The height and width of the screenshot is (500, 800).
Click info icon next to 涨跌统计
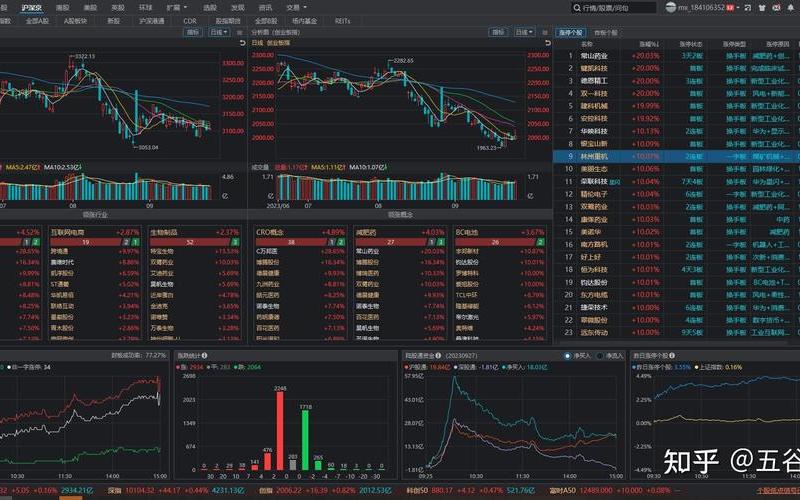[205, 355]
